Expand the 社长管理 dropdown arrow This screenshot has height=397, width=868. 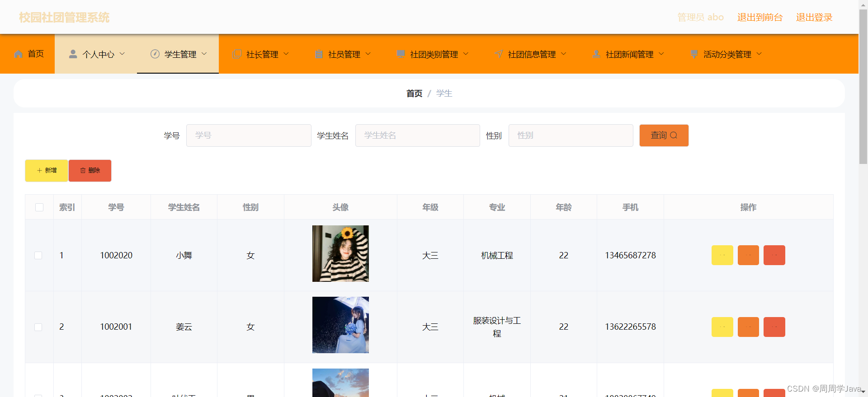(x=286, y=54)
